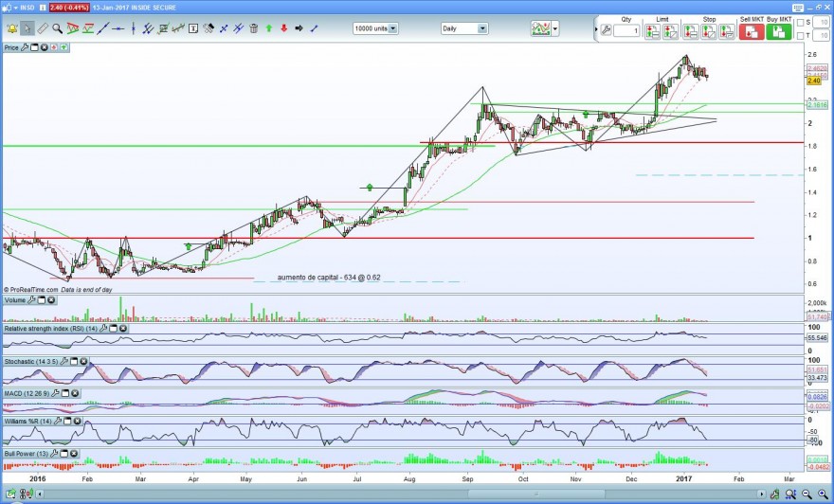Insert a green up arrow marker
This screenshot has width=834, height=504.
[269, 28]
